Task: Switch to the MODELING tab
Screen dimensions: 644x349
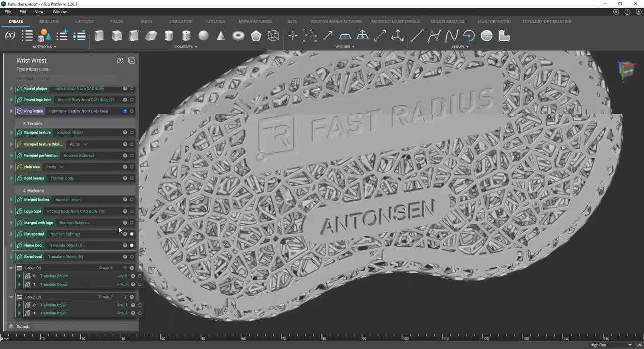Action: tap(49, 21)
